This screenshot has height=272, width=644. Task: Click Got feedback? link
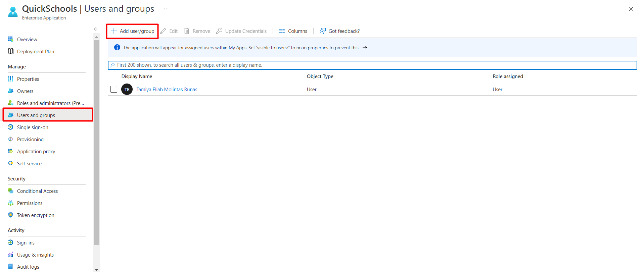[344, 31]
